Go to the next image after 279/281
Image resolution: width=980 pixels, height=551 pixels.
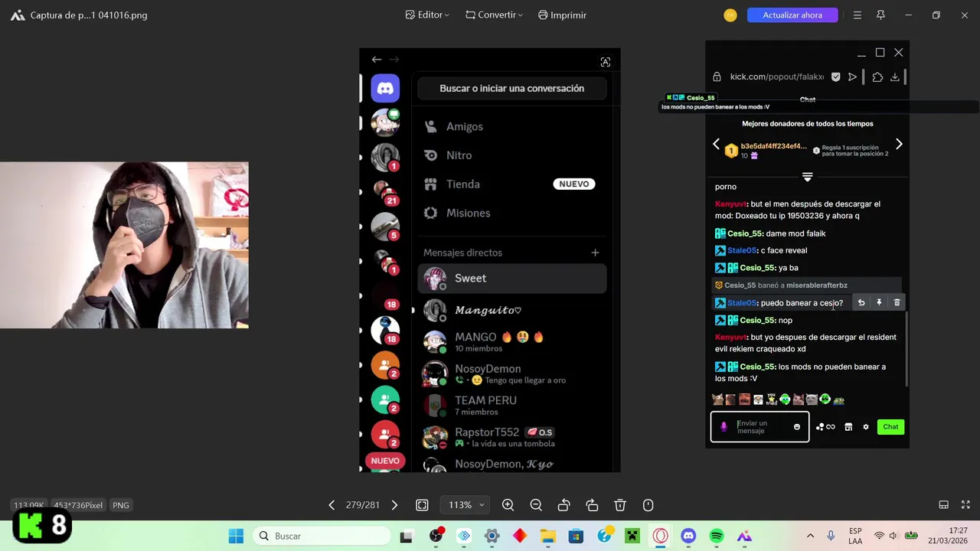tap(394, 505)
